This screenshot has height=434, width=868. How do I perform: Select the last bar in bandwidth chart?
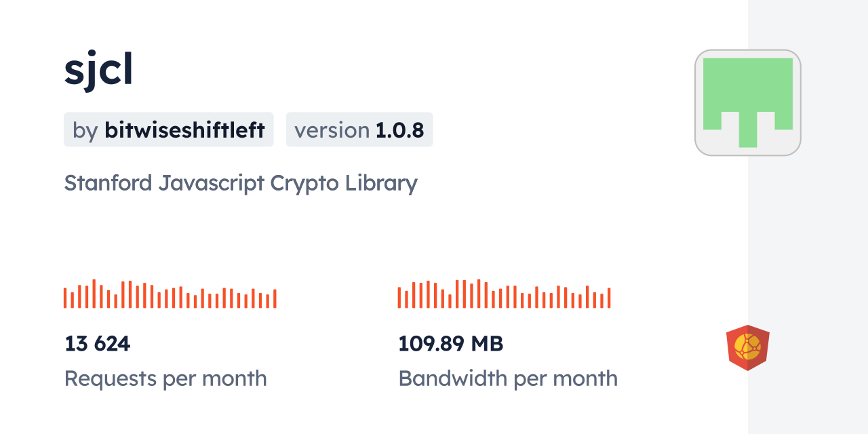pyautogui.click(x=609, y=298)
